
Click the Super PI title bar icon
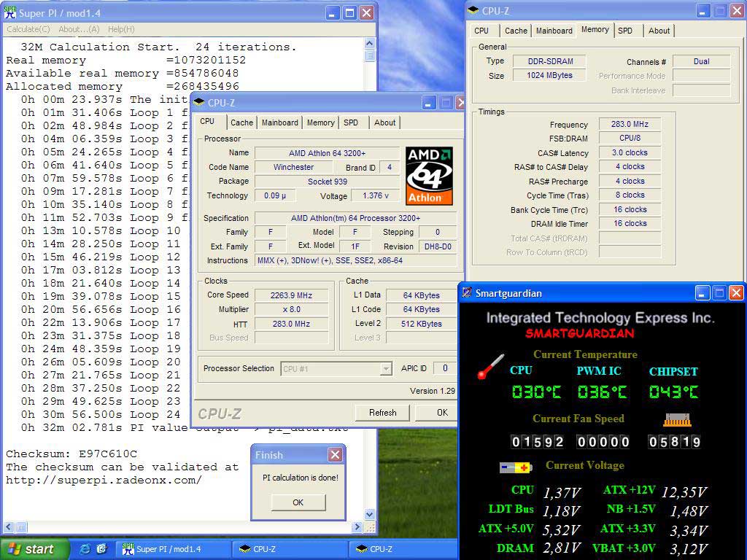pos(9,13)
